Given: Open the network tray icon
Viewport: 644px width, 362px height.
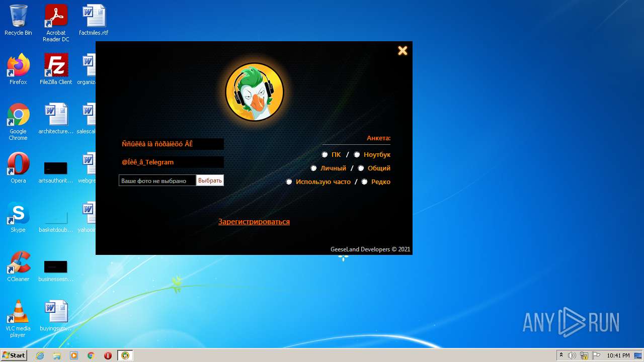Looking at the screenshot, I should point(584,355).
